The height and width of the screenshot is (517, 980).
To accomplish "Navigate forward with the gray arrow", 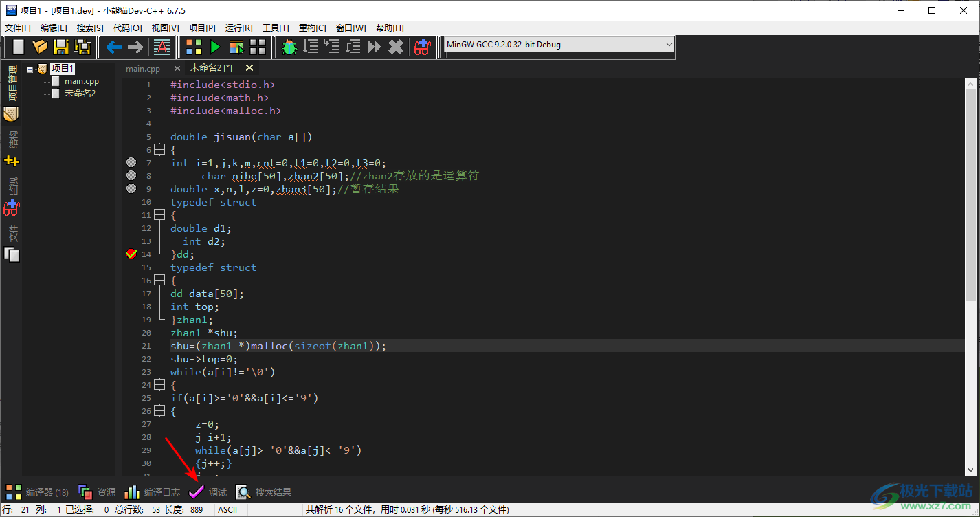I will (x=135, y=47).
